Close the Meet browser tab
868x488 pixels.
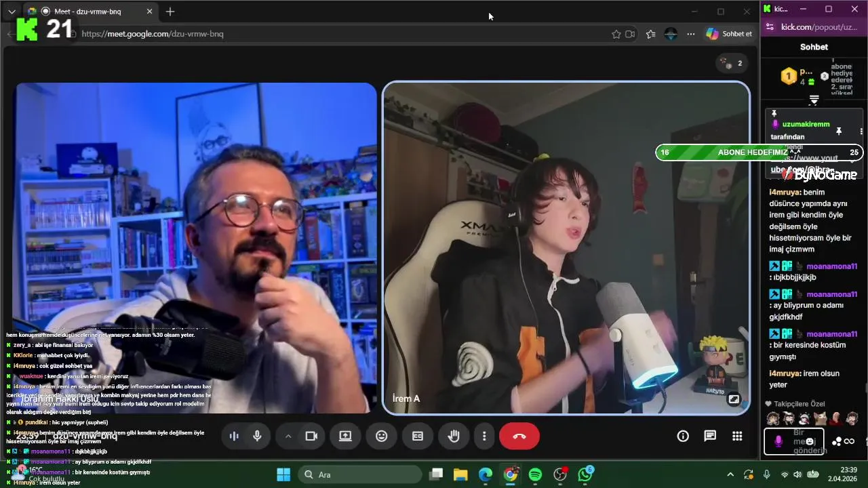150,12
